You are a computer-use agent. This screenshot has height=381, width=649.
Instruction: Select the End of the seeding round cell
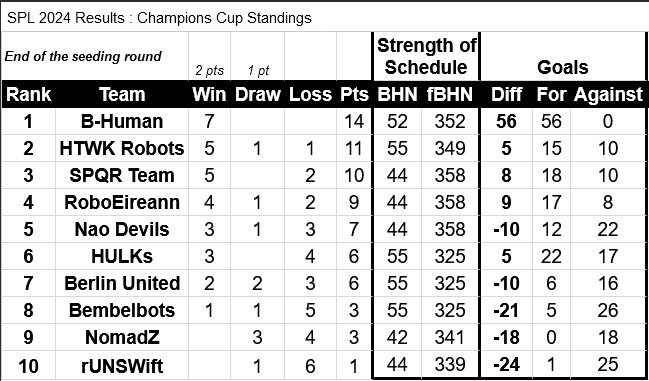[x=95, y=56]
